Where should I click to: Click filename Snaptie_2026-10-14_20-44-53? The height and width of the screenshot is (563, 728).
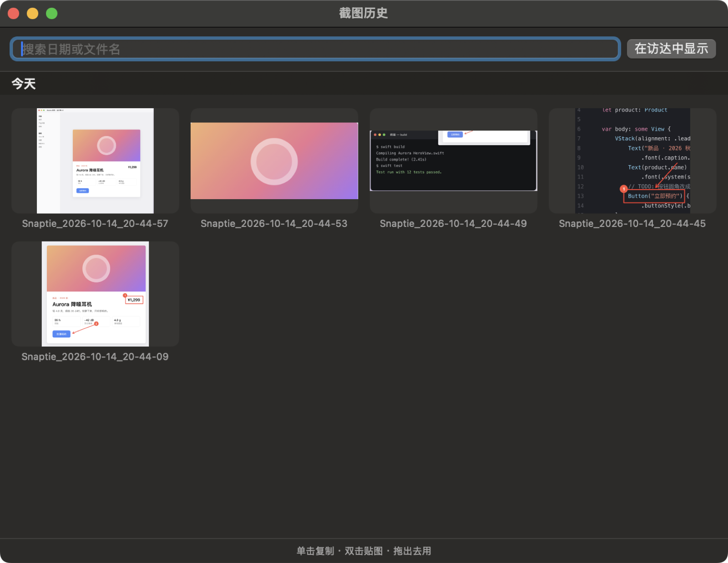(274, 224)
